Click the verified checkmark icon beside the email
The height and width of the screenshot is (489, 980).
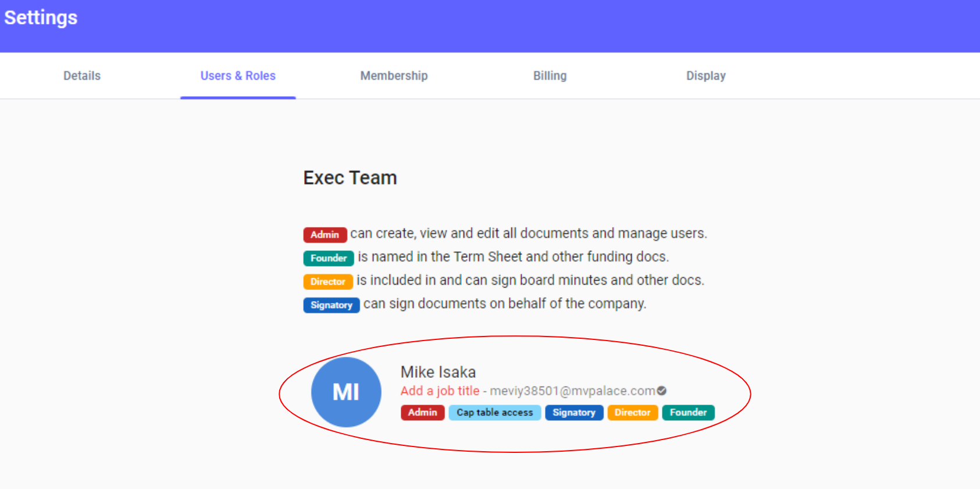point(662,391)
